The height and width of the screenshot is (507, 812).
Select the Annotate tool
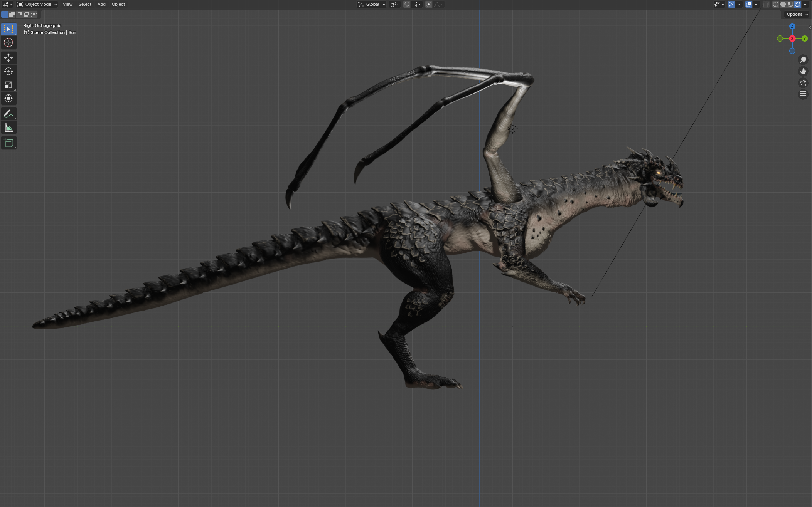[x=8, y=113]
